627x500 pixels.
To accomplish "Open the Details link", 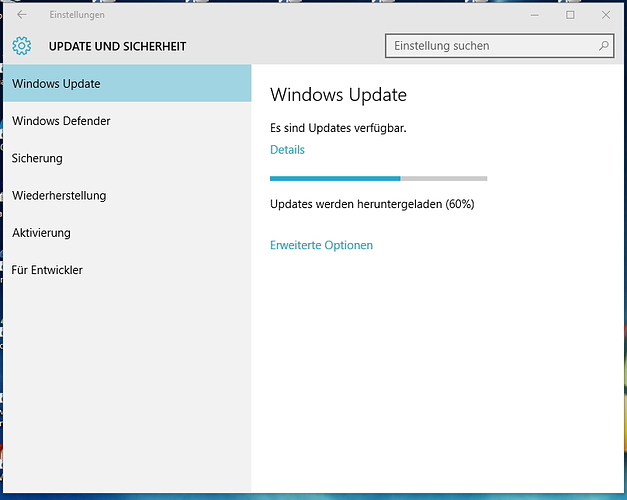I will [x=287, y=150].
